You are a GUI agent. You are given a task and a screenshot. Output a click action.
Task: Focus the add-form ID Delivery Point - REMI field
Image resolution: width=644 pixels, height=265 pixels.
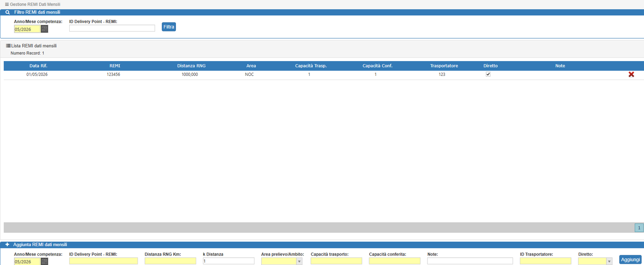[x=103, y=261]
